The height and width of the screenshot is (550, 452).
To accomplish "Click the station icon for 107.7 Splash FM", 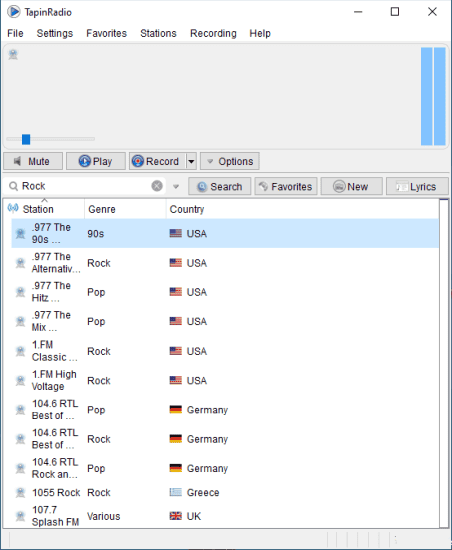I will [20, 516].
